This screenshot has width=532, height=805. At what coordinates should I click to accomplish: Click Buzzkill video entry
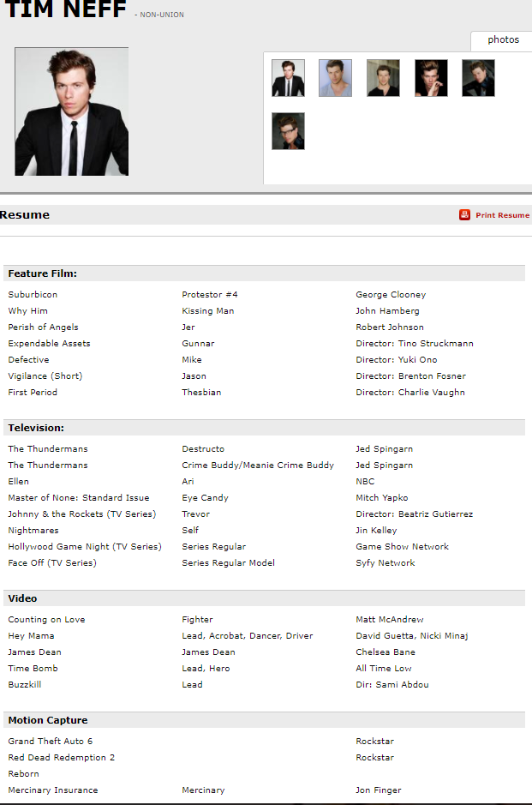point(25,685)
